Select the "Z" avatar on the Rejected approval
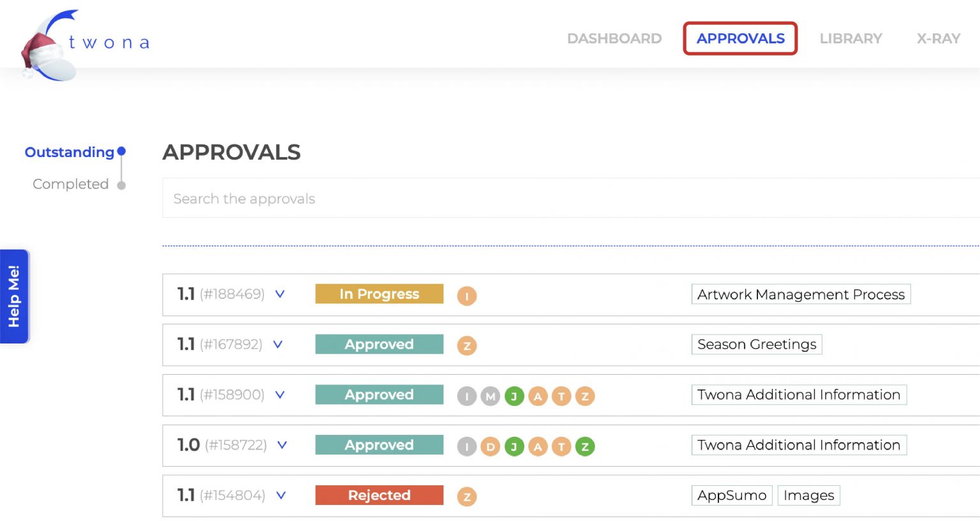The width and height of the screenshot is (980, 521). click(466, 495)
